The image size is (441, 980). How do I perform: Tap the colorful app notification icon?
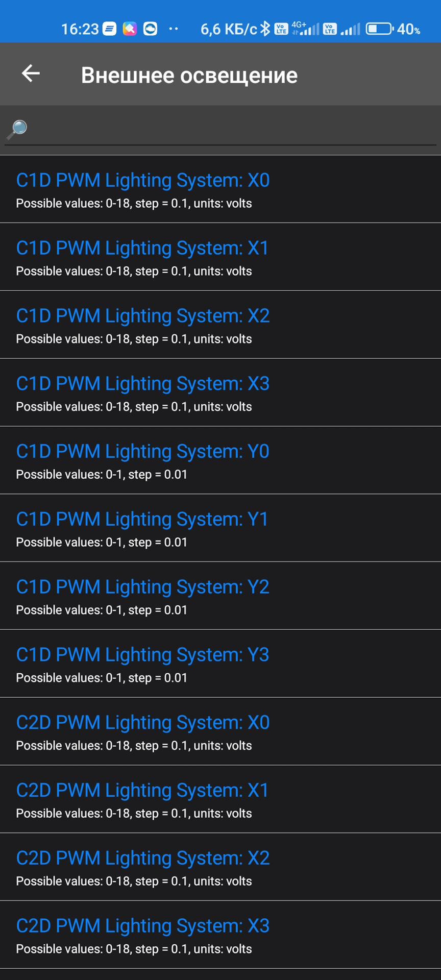pos(130,29)
